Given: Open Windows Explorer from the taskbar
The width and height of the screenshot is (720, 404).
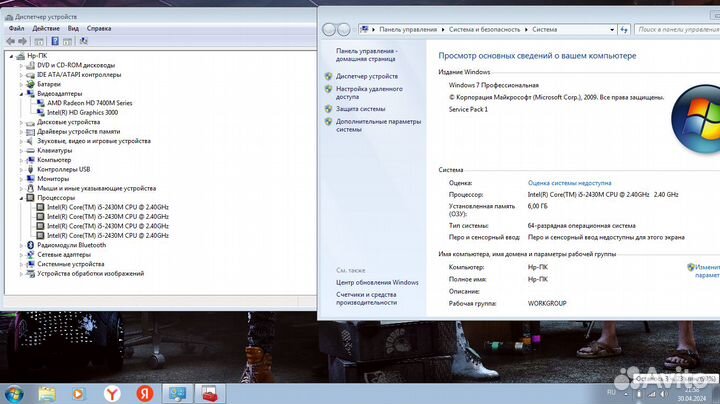Looking at the screenshot, I should tap(47, 394).
